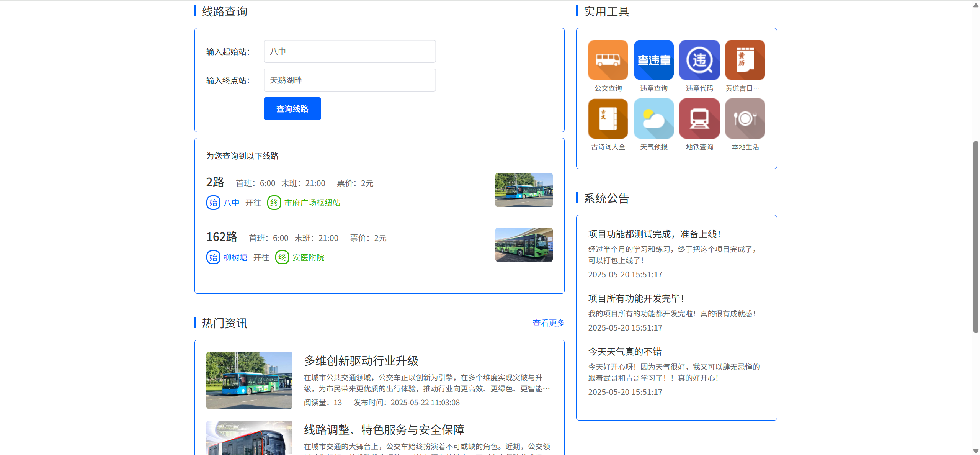The width and height of the screenshot is (980, 455).
Task: Click the 2路 route bus thumbnail
Action: (524, 190)
